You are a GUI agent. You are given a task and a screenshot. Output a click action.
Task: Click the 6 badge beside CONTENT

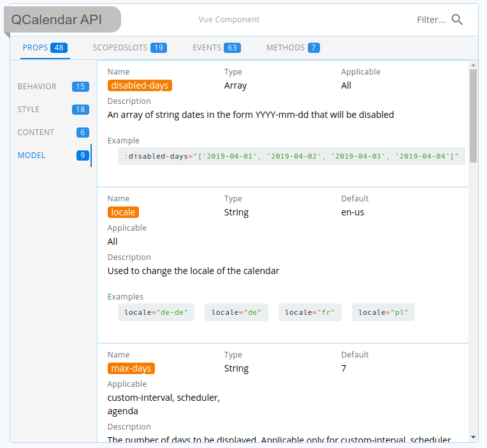83,133
